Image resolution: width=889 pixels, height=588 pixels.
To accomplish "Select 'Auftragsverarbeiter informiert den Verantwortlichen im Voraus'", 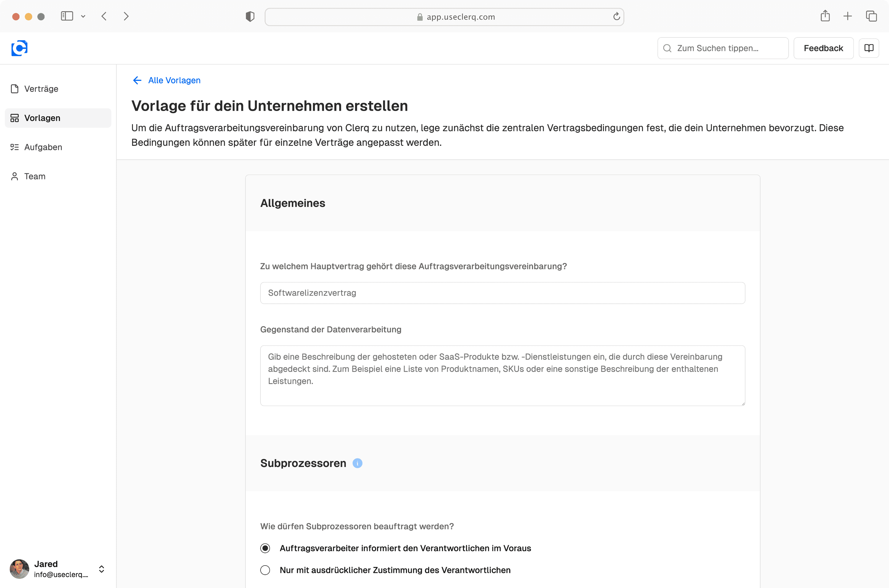I will point(265,548).
